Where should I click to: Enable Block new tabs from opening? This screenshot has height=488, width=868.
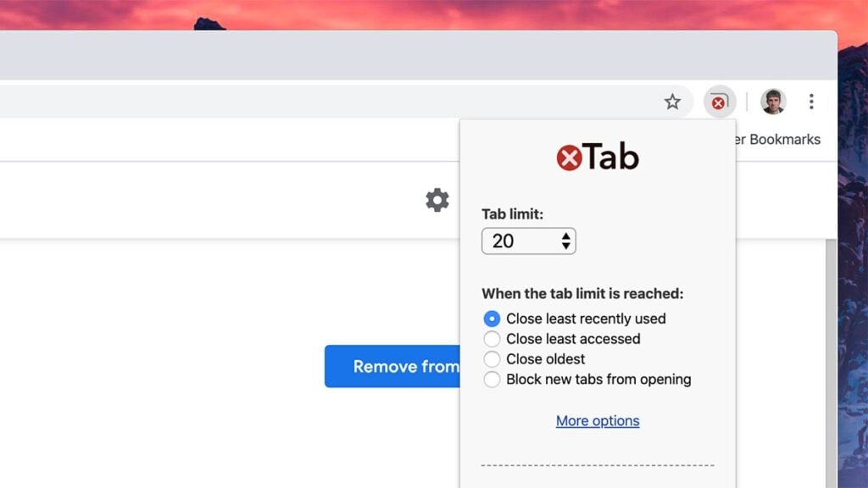pyautogui.click(x=492, y=380)
